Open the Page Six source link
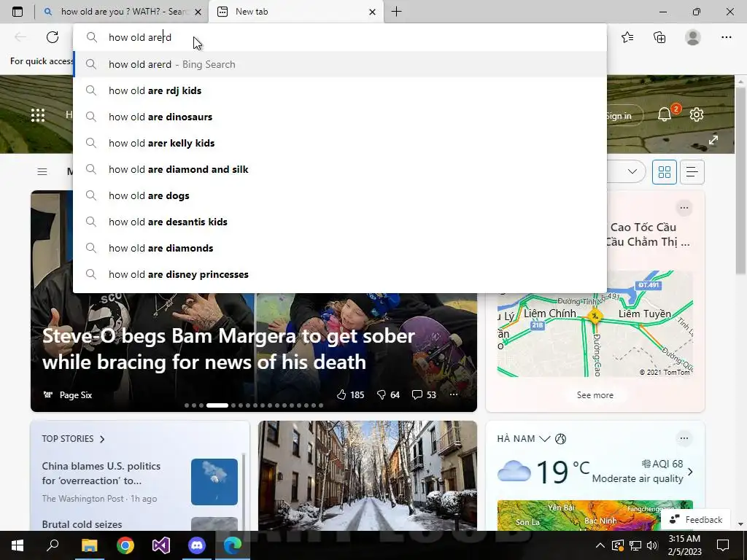Screen dimensions: 747x560 coord(68,394)
